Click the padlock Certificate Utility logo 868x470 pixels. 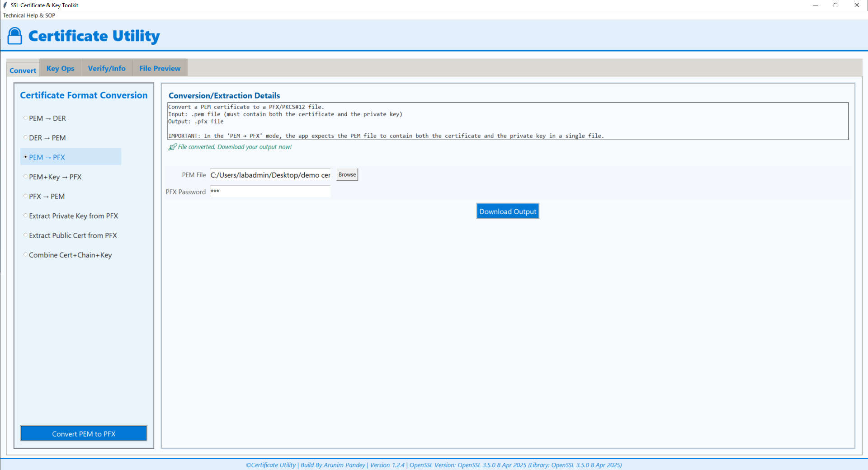pyautogui.click(x=14, y=35)
